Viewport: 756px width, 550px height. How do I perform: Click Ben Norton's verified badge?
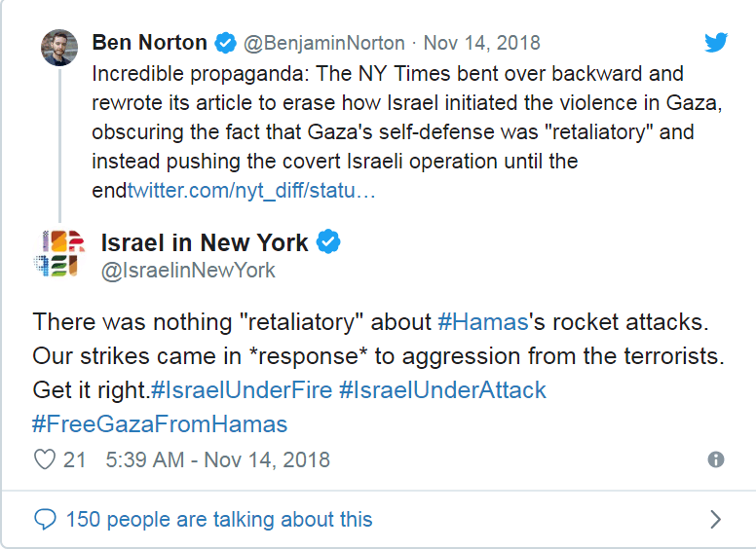225,43
